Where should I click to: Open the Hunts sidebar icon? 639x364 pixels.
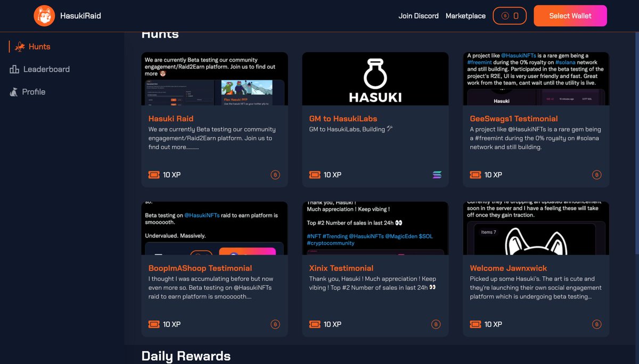click(x=20, y=47)
